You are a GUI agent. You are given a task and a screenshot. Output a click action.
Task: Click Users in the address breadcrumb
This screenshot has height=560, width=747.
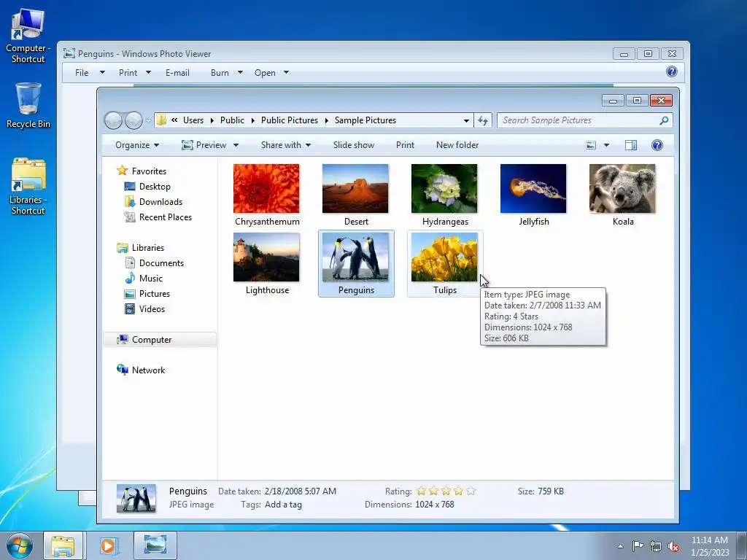[x=193, y=120]
